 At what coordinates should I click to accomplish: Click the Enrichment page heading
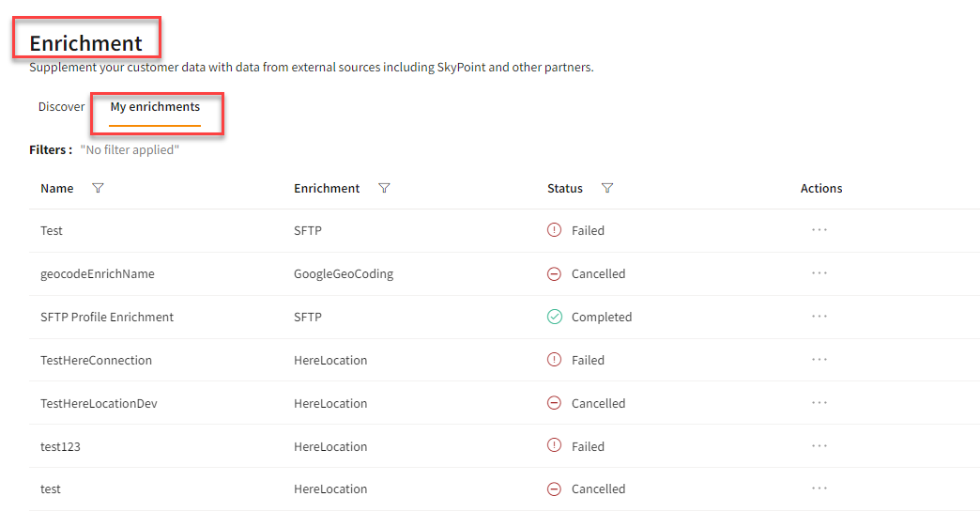click(86, 43)
